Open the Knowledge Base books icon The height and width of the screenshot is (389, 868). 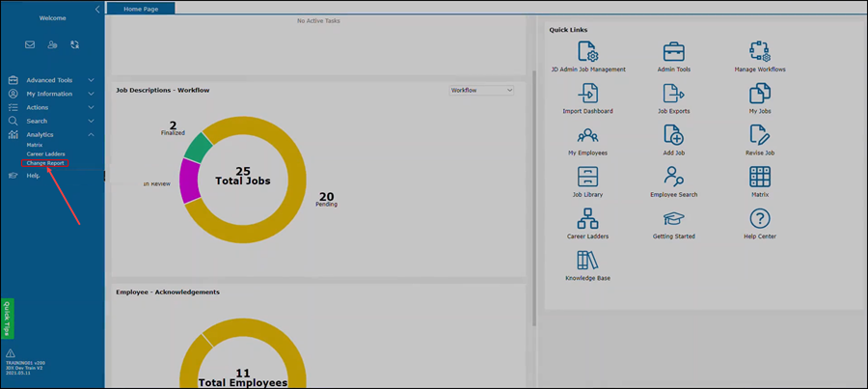click(x=586, y=260)
